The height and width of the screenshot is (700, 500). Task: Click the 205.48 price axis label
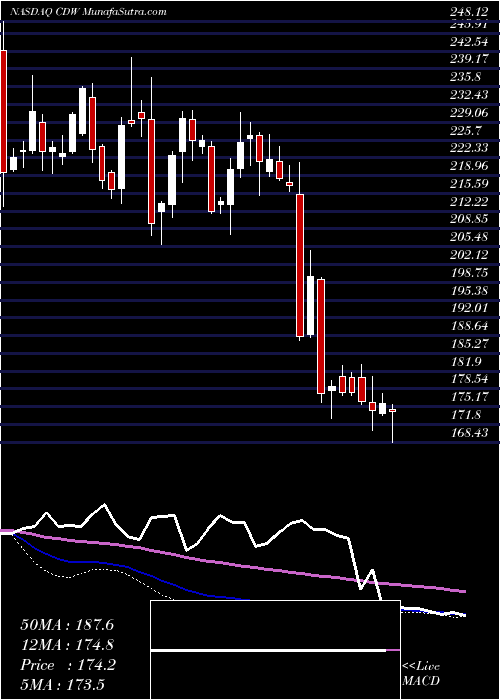click(x=468, y=237)
